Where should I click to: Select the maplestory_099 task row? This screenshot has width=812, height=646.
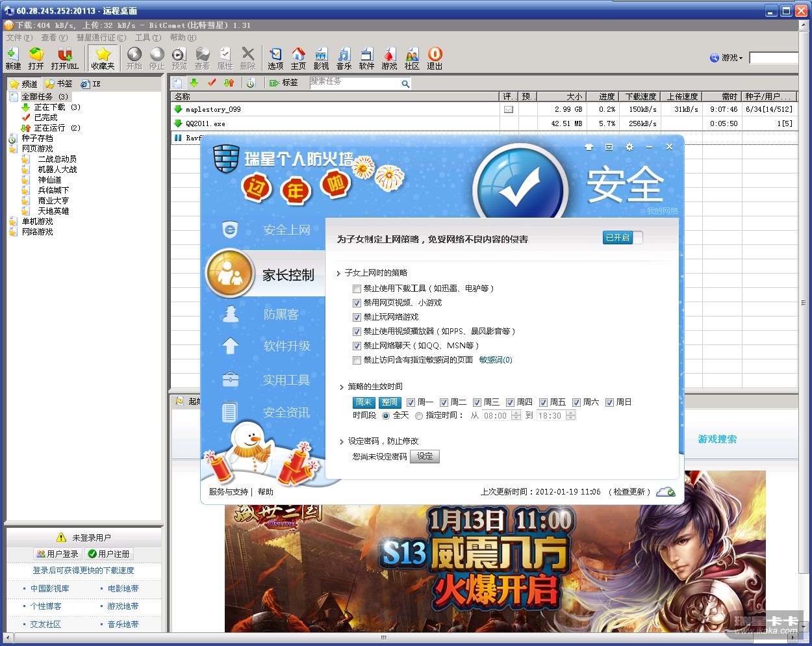(484, 109)
